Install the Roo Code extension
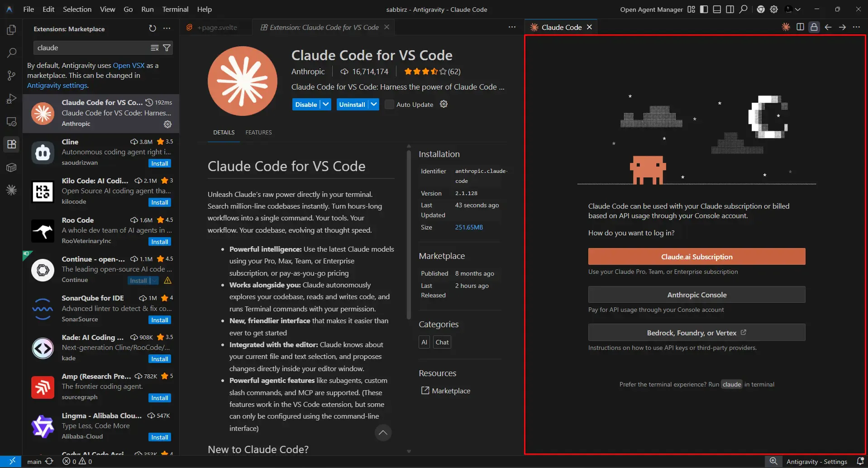This screenshot has width=868, height=468. coord(160,242)
